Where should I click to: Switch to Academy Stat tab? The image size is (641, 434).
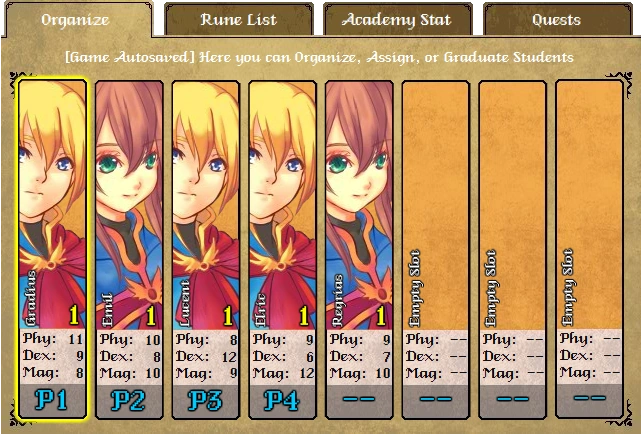click(x=397, y=20)
